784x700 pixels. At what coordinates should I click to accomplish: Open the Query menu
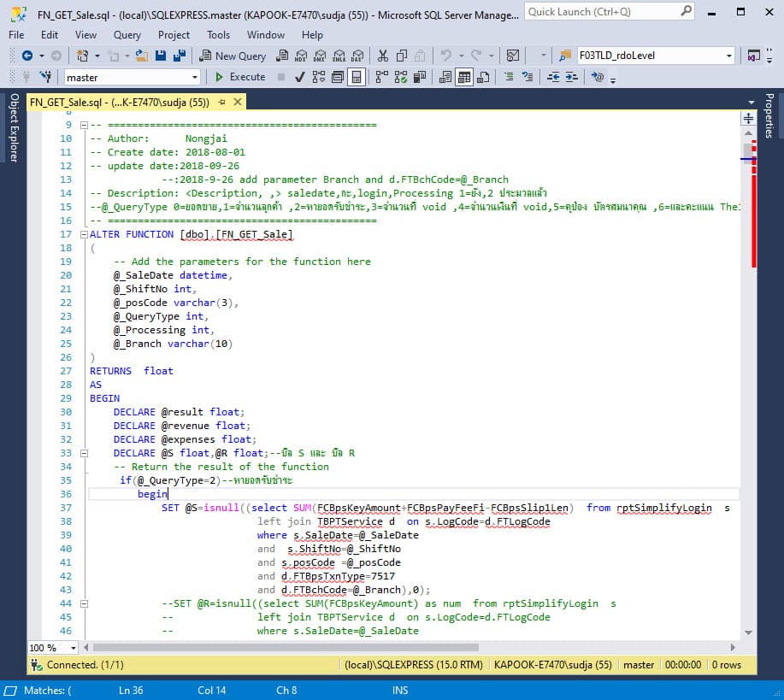tap(127, 35)
